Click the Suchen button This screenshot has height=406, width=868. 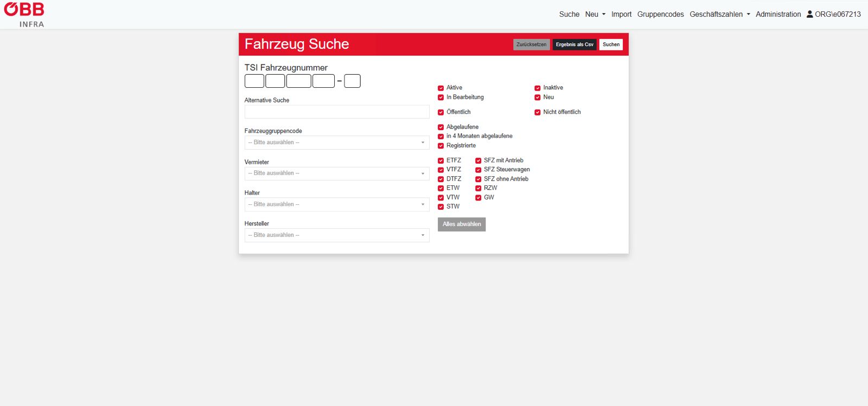click(611, 44)
